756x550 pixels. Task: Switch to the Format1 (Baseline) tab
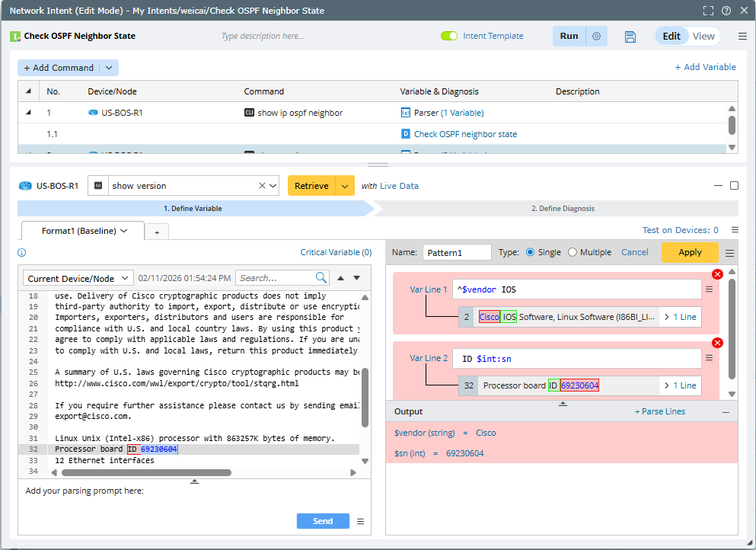click(79, 231)
